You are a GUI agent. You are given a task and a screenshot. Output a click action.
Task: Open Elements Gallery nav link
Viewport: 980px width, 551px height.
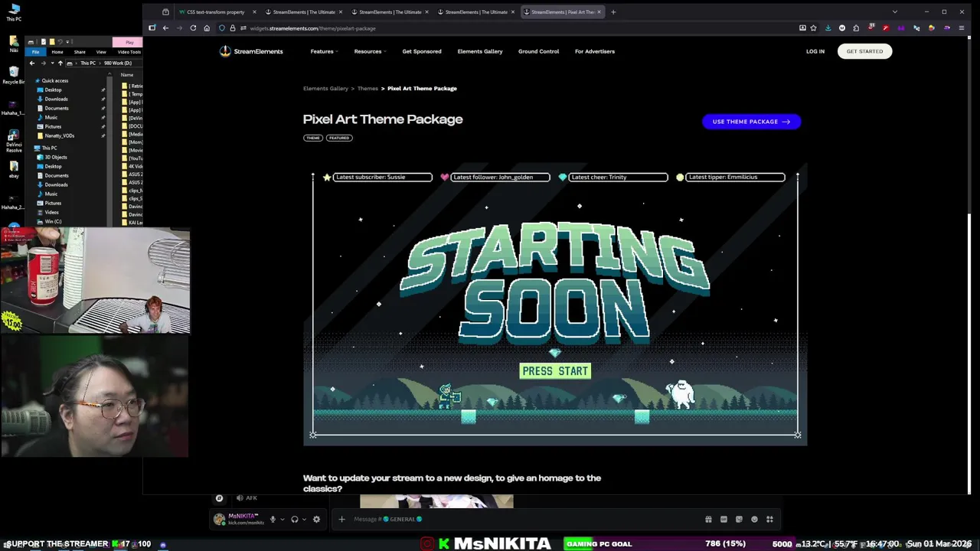click(x=480, y=51)
